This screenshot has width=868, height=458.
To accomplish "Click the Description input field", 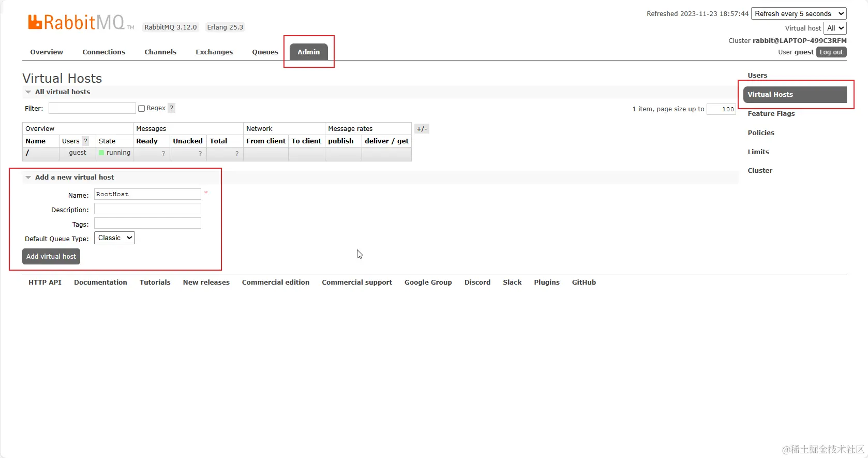I will click(x=147, y=209).
